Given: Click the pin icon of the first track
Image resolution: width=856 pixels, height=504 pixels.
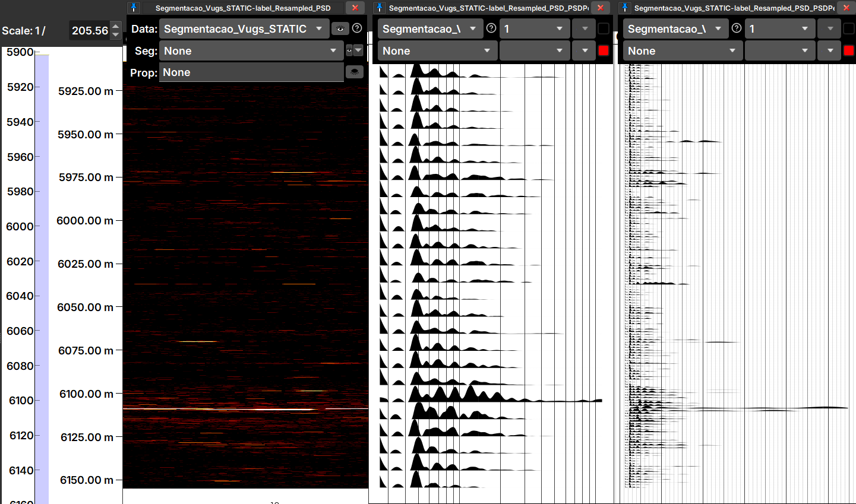Looking at the screenshot, I should (134, 8).
